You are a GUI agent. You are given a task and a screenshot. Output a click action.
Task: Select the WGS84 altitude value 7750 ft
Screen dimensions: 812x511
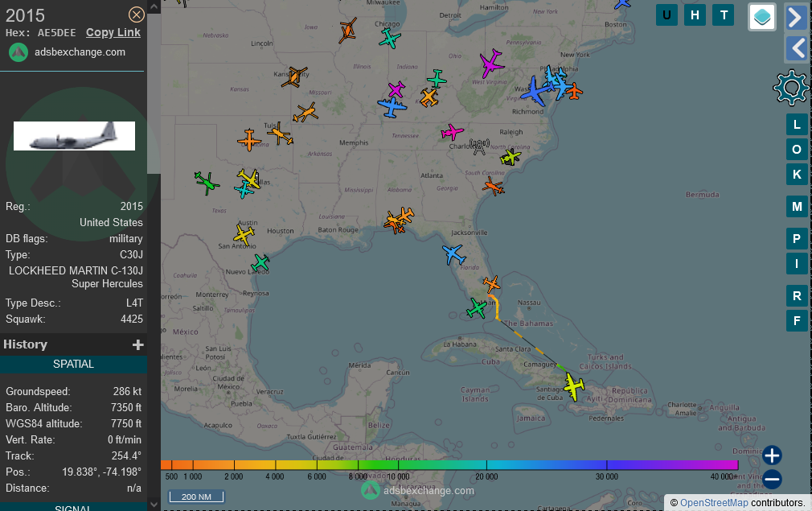126,423
